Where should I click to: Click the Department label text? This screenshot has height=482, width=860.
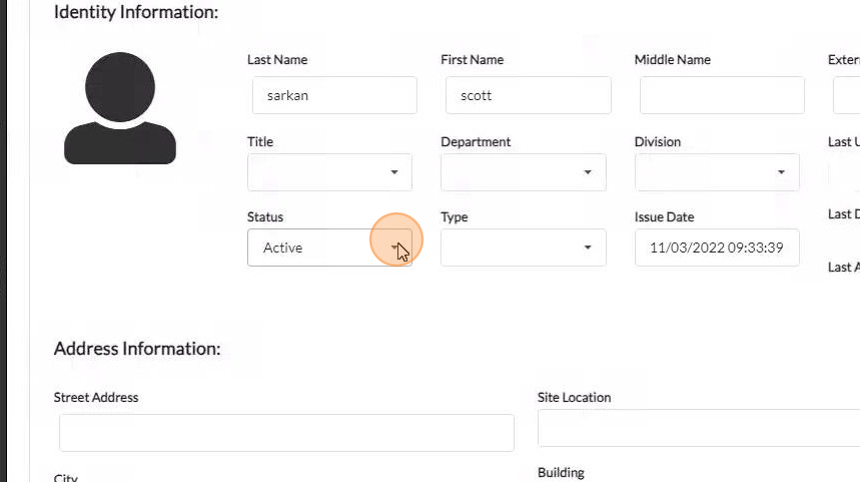pyautogui.click(x=476, y=142)
